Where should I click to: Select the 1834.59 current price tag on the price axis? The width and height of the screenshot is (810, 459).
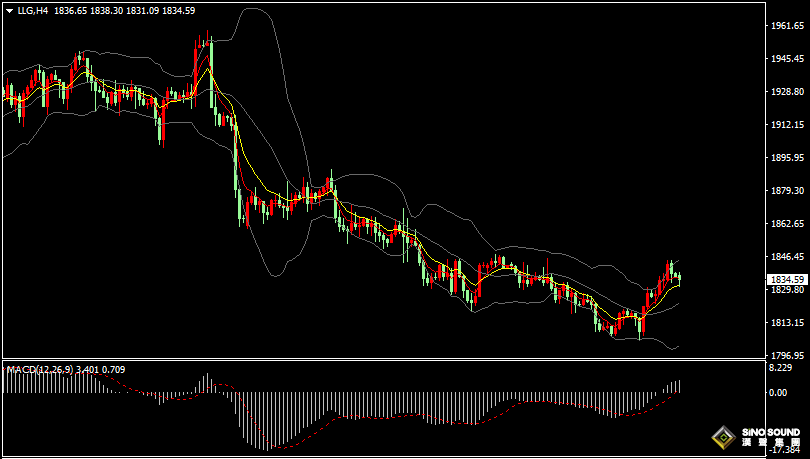click(787, 279)
